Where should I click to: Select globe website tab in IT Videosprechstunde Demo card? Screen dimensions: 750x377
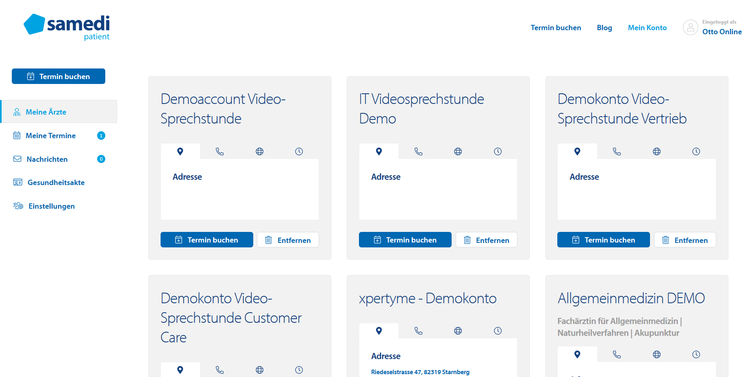458,152
